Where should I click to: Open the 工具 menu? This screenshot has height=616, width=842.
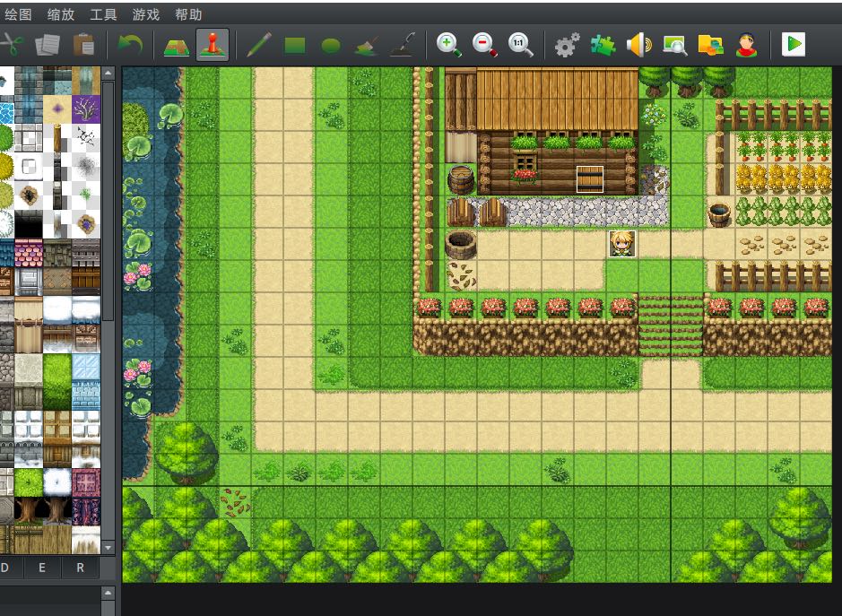(x=103, y=14)
